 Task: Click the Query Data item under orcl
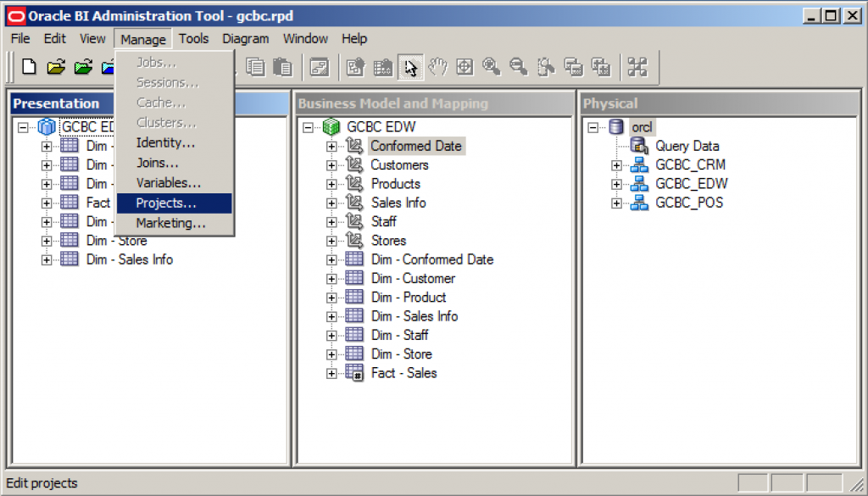687,146
